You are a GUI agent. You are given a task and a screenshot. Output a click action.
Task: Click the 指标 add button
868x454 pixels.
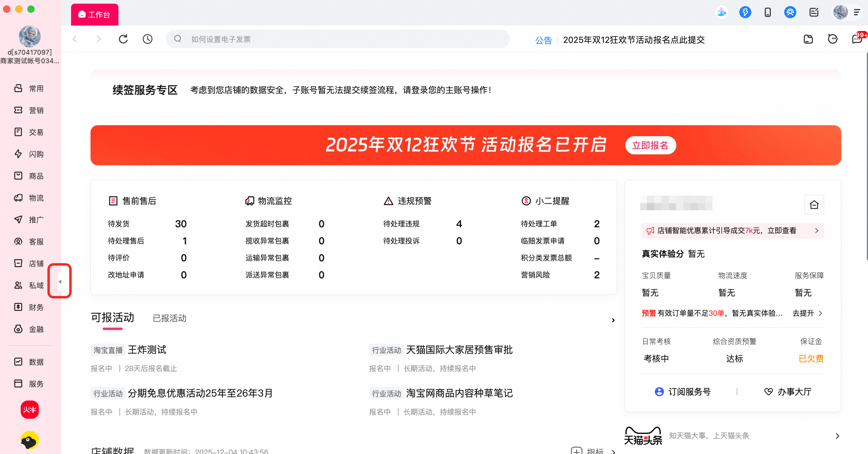[587, 451]
